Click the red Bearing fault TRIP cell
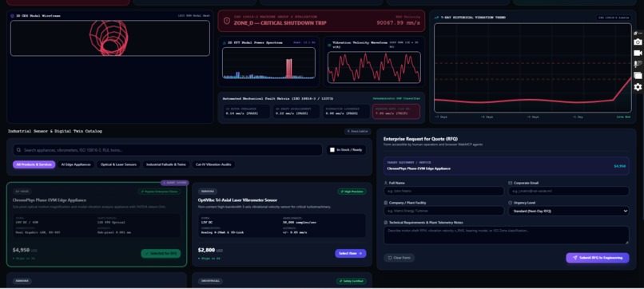 [x=396, y=111]
